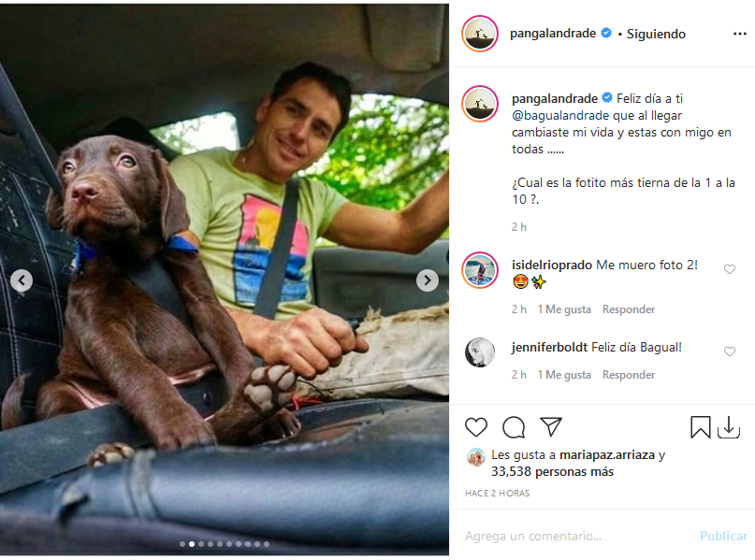Like the post with the heart icon
The image size is (755, 560).
click(476, 427)
